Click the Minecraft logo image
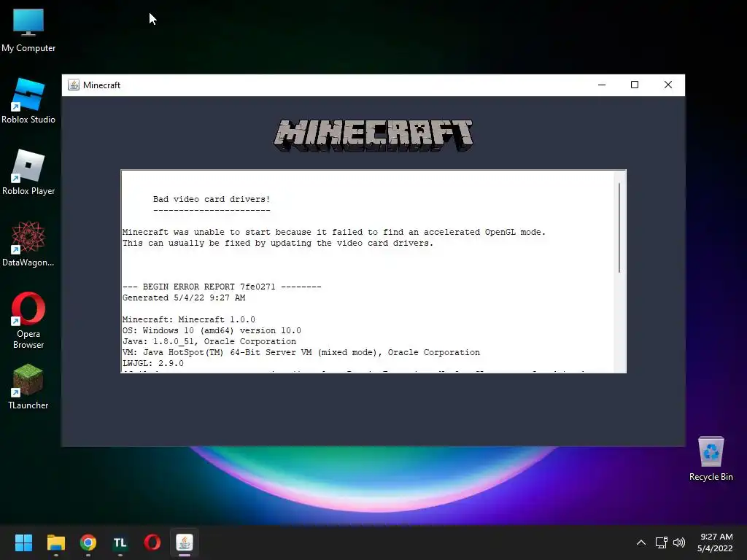This screenshot has width=747, height=560. tap(373, 136)
